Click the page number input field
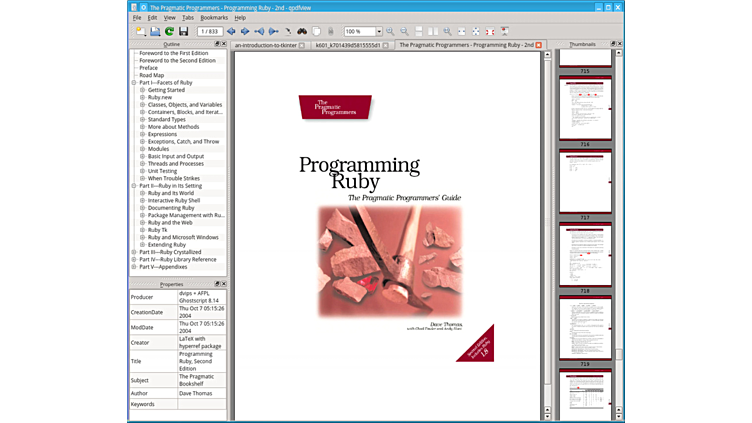The image size is (752, 423). point(210,32)
